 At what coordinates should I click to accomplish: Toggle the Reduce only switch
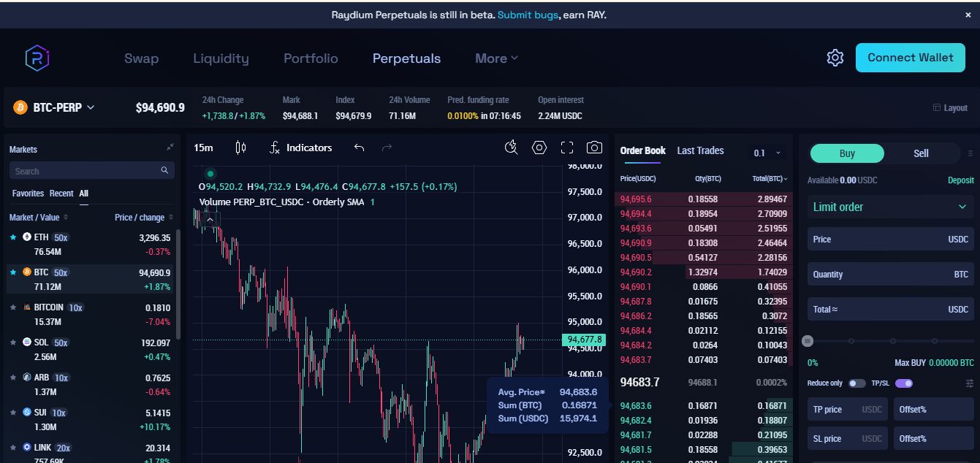click(x=856, y=383)
